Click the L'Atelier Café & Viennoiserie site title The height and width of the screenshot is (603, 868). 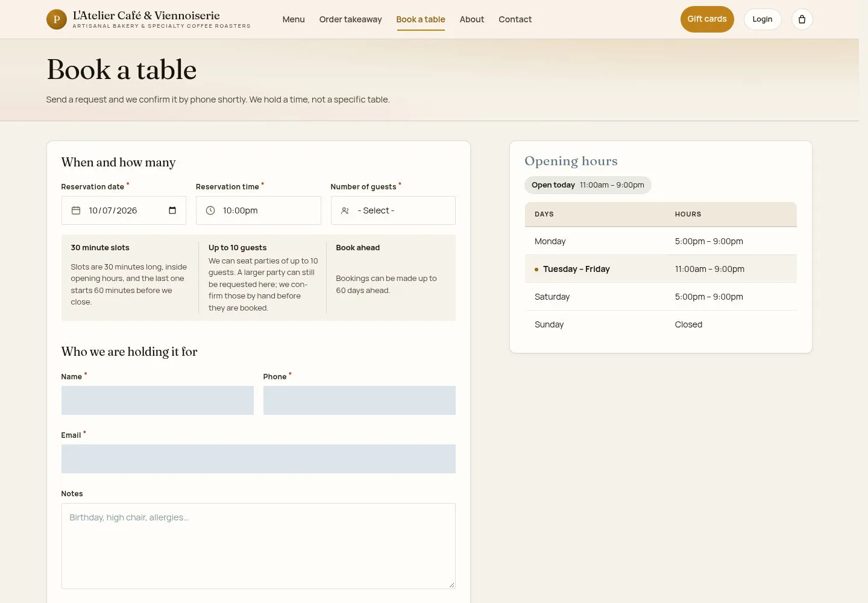pos(146,16)
